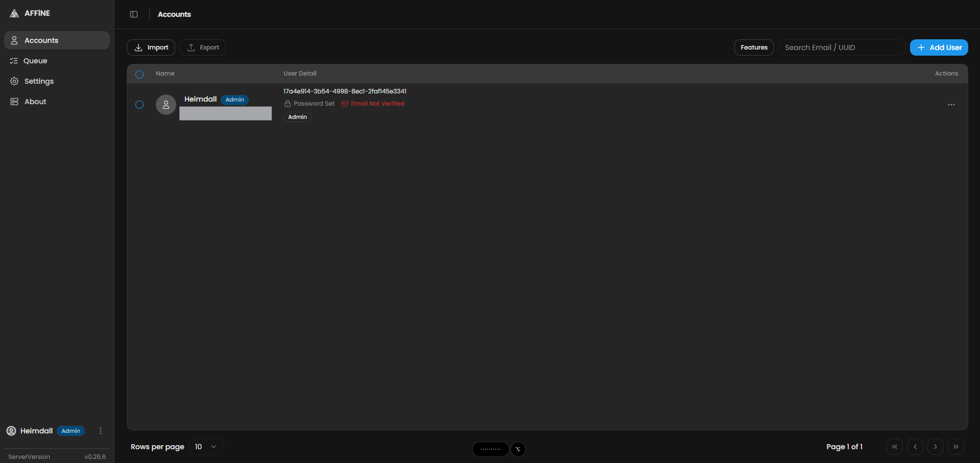The image size is (980, 463).
Task: Open the actions three-dot icon on Heimdall's row
Action: [x=951, y=105]
